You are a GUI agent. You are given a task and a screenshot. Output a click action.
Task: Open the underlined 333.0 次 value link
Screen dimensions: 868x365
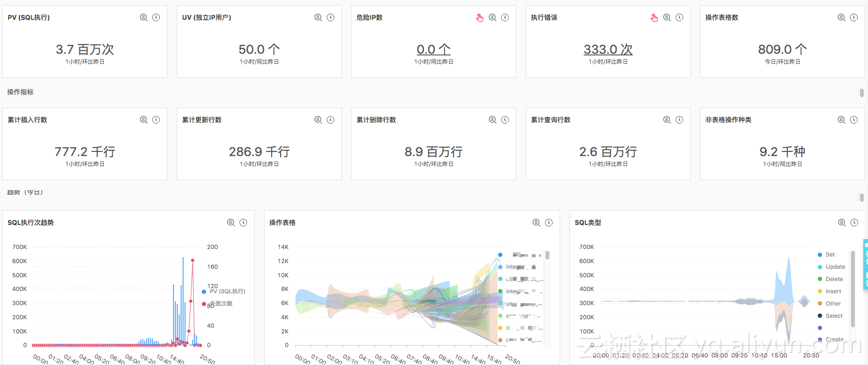[x=608, y=50]
